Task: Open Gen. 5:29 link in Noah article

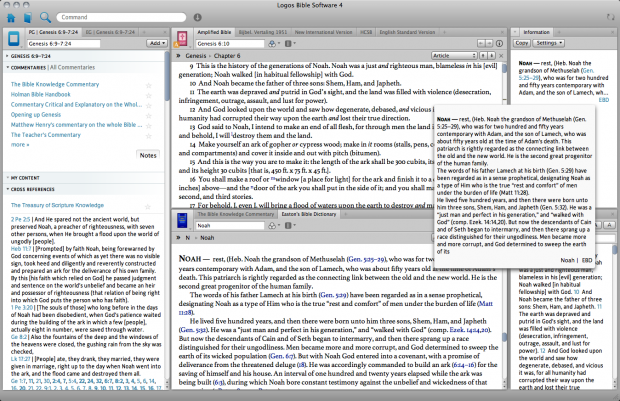Action: tap(333, 295)
